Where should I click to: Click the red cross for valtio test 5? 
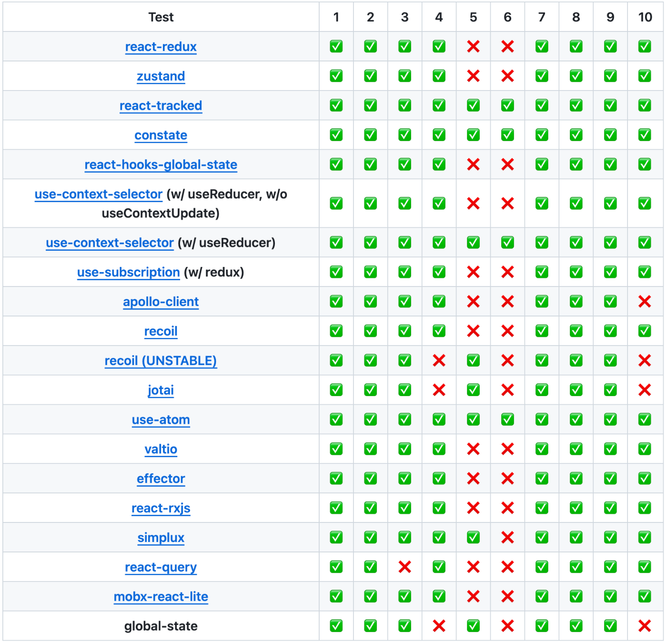pyautogui.click(x=473, y=449)
